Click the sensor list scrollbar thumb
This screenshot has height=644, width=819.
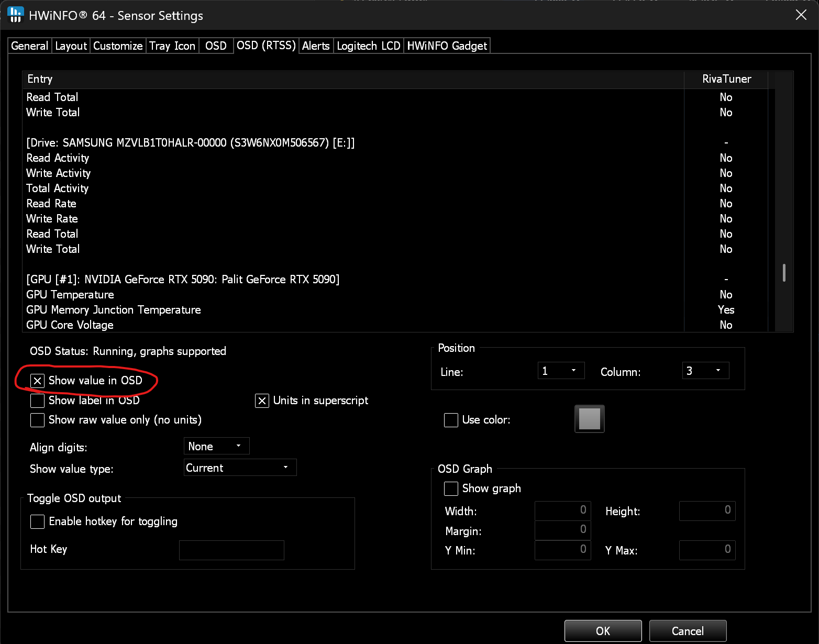click(x=784, y=273)
